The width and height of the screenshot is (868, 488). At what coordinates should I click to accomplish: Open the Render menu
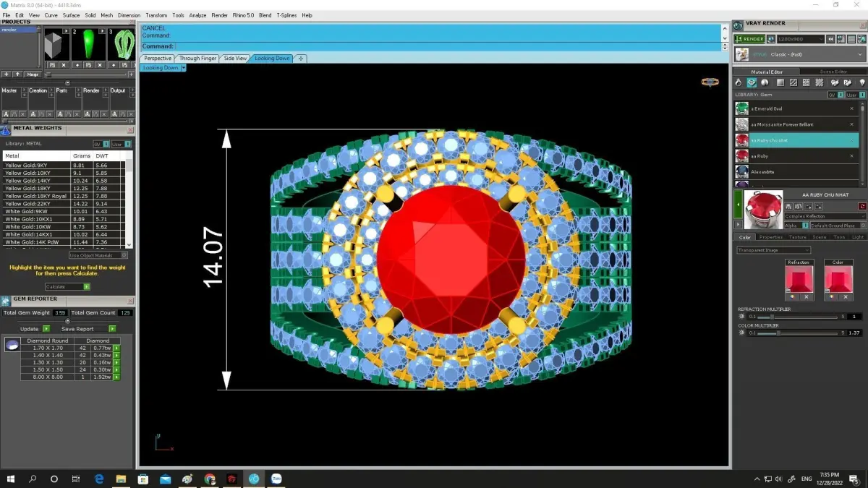pos(219,15)
